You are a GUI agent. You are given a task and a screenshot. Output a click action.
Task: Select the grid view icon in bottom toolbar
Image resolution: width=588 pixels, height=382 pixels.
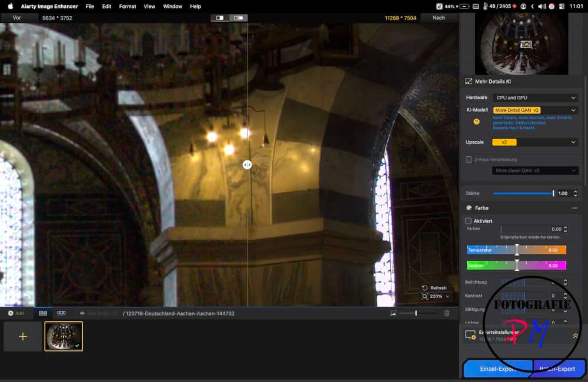click(x=42, y=313)
